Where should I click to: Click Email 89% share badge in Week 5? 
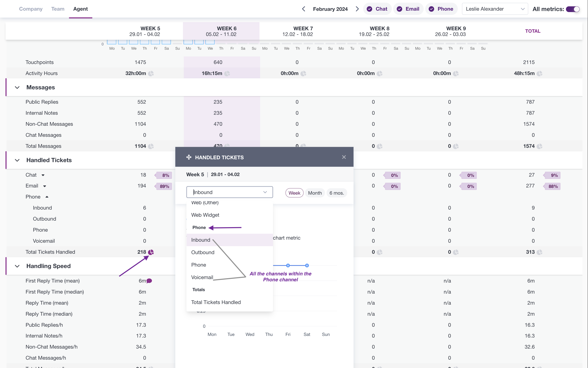[x=163, y=186]
